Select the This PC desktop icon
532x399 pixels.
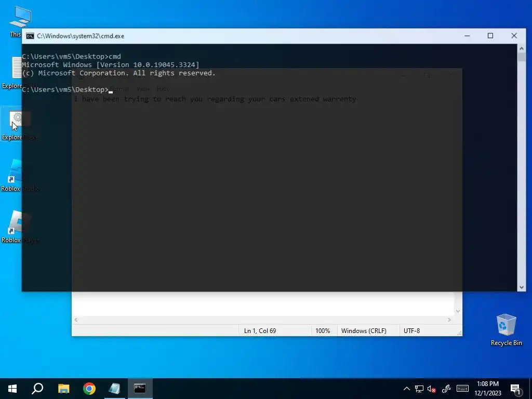[x=17, y=21]
